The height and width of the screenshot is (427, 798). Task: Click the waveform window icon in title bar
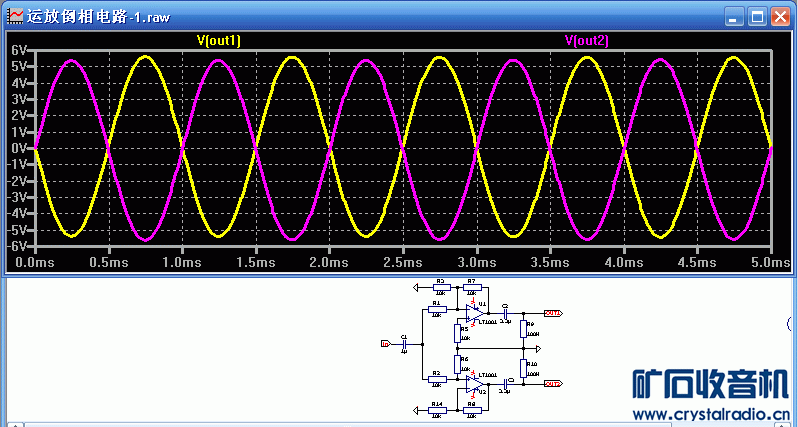point(14,17)
